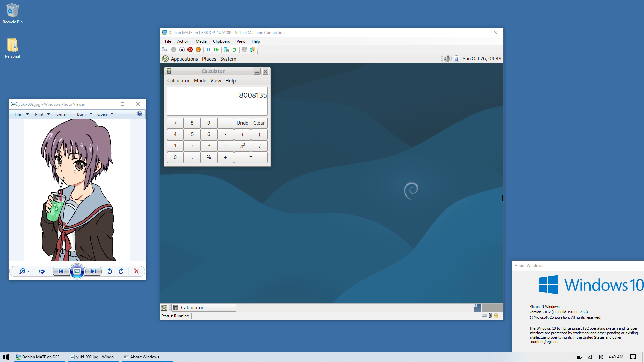Rotate photo clockwise in Photo Viewer

[121, 271]
